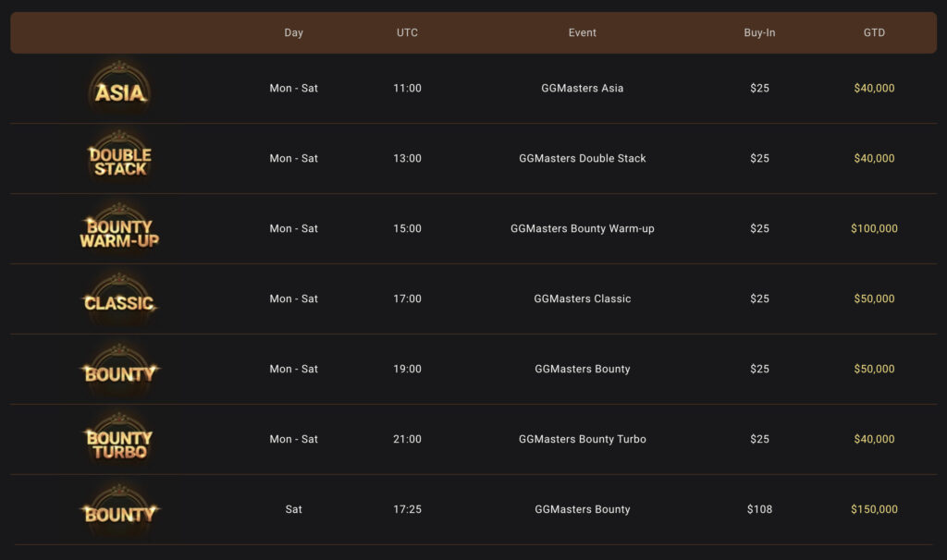Screen dimensions: 947x560
Task: Click the GTD column header
Action: point(874,32)
